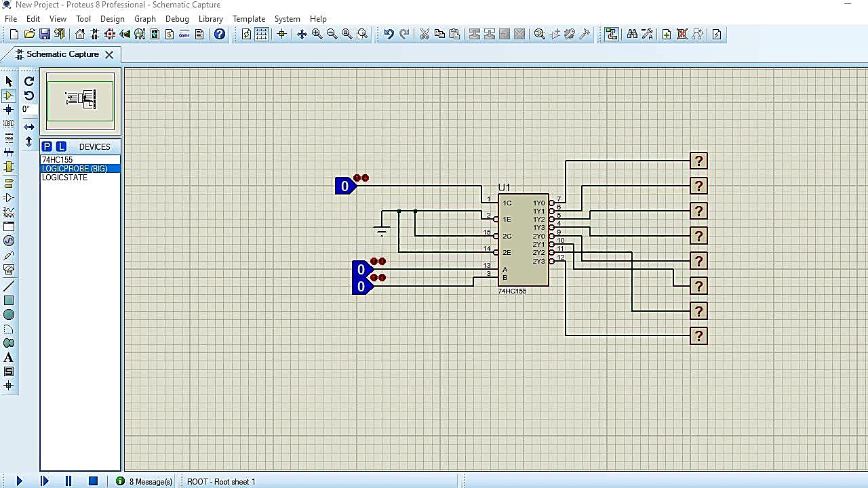This screenshot has height=488, width=868.
Task: Click the Save project icon
Action: 45,34
